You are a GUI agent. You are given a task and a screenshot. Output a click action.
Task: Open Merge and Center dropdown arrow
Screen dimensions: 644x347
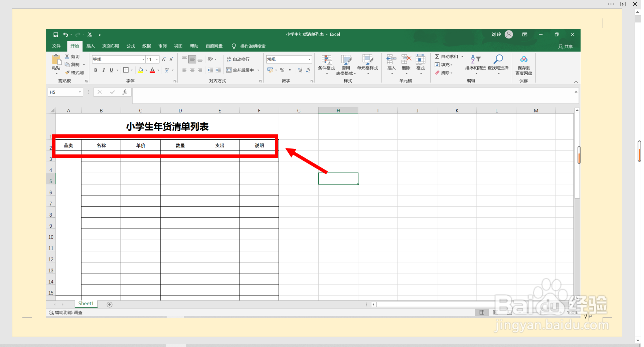(x=258, y=70)
